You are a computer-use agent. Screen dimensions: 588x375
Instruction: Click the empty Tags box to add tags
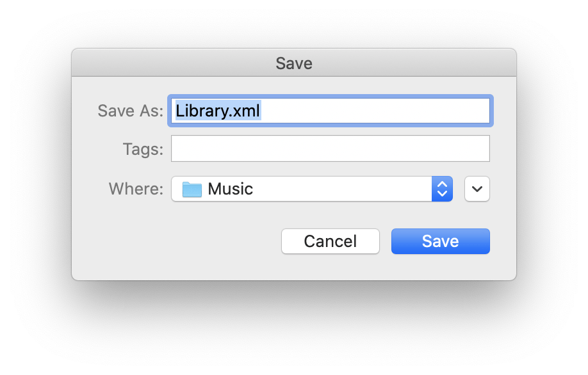click(x=330, y=148)
